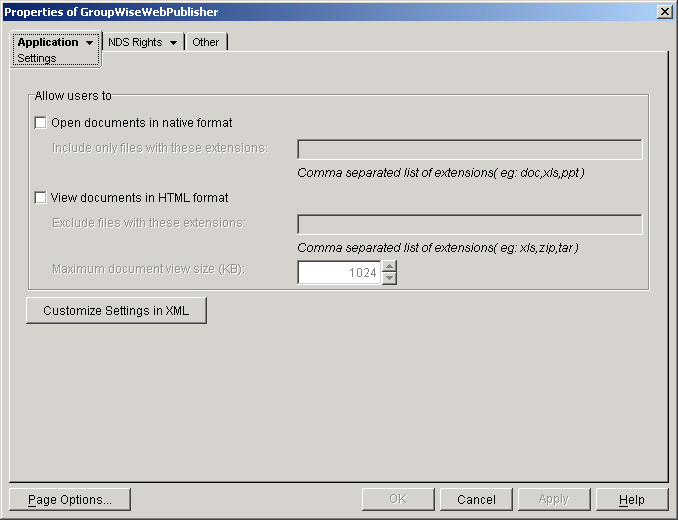
Task: Increase maximum document view size
Action: pos(390,266)
